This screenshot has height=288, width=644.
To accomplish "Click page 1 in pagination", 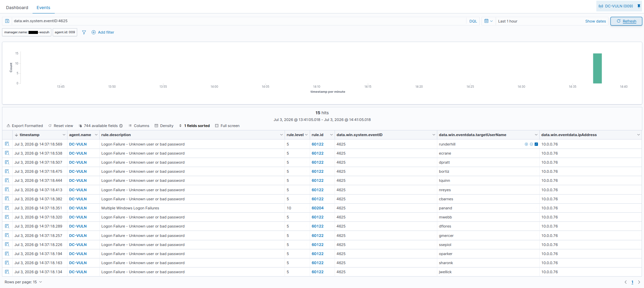I will [632, 282].
